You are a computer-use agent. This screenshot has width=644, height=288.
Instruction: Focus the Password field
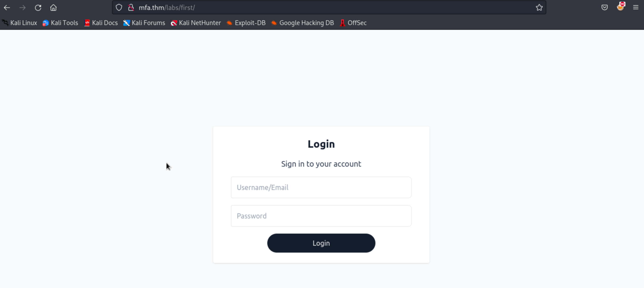[321, 216]
